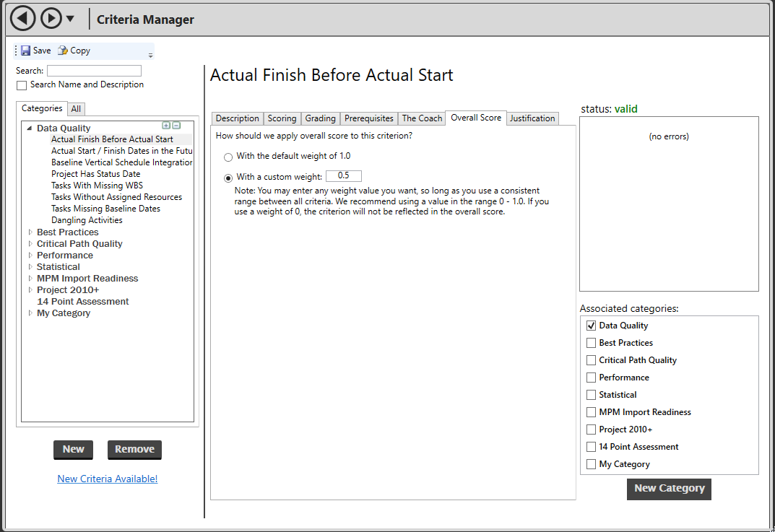Expand all categories with plus icon
The image size is (775, 532).
166,126
